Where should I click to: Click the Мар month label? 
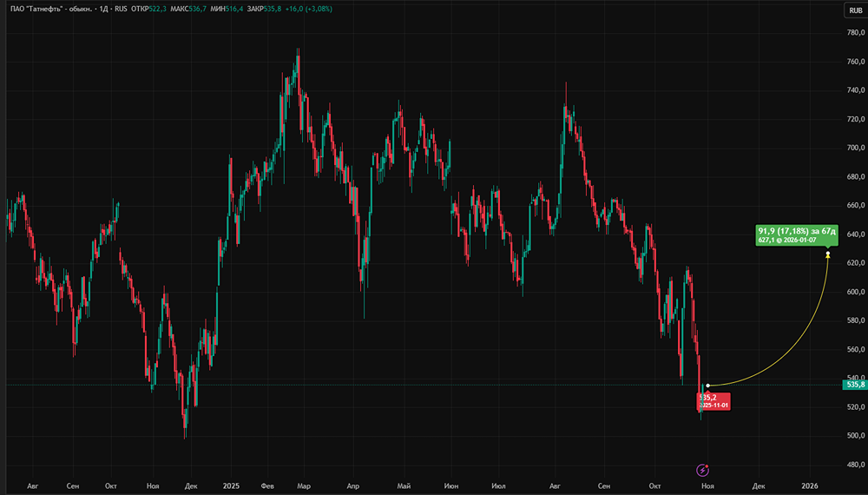click(303, 485)
